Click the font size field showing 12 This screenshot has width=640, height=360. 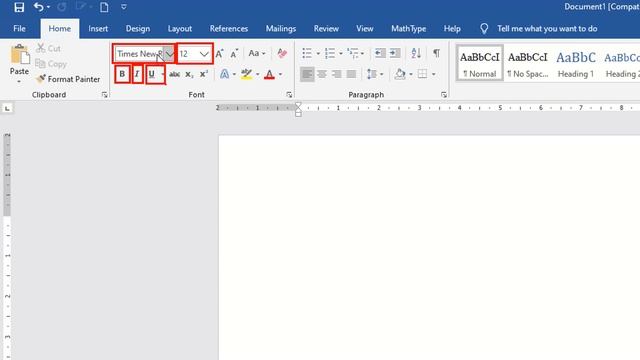188,53
